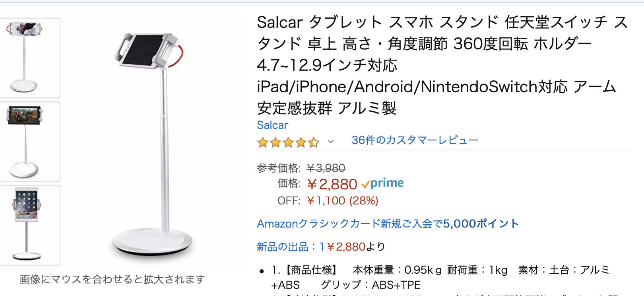Open the Amazonクラシックカード 5,000ポイント offer
Viewport: 644px width, 296px height.
click(388, 224)
